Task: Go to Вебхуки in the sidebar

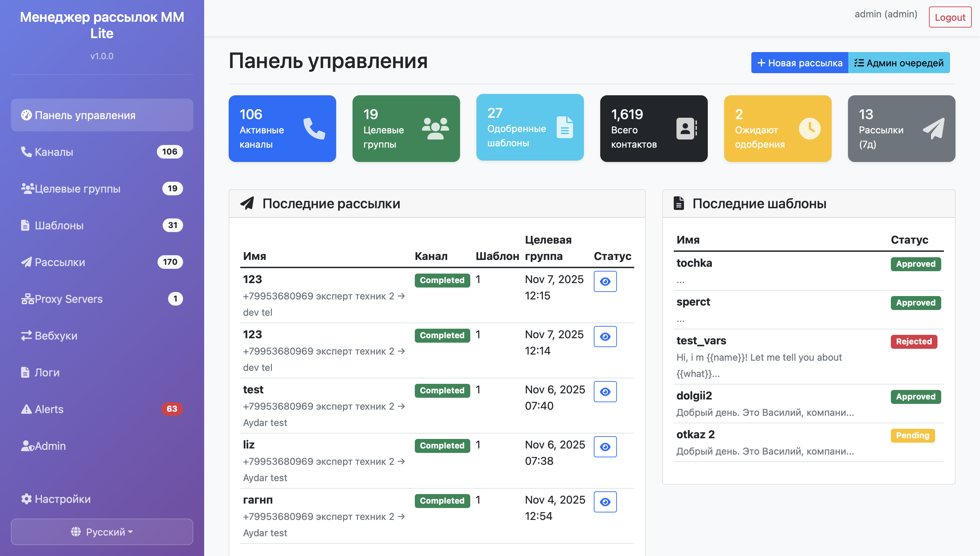Action: pyautogui.click(x=56, y=336)
